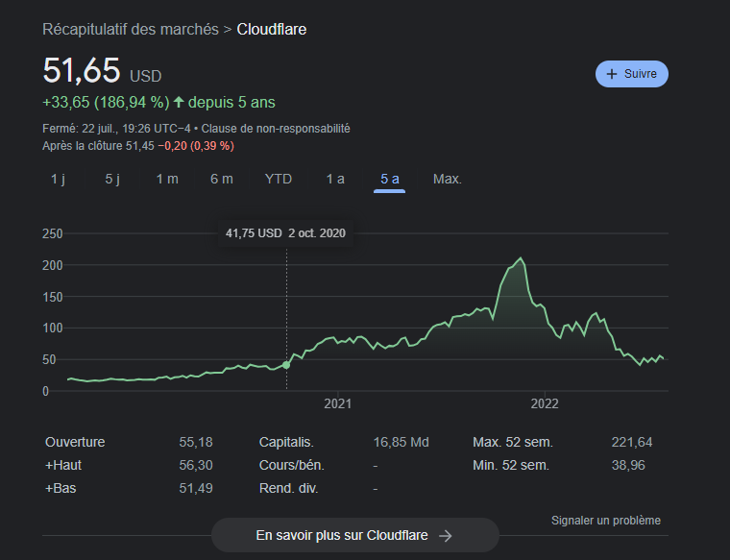The image size is (730, 560).
Task: Click the 41,75 USD chart tooltip
Action: pyautogui.click(x=285, y=233)
